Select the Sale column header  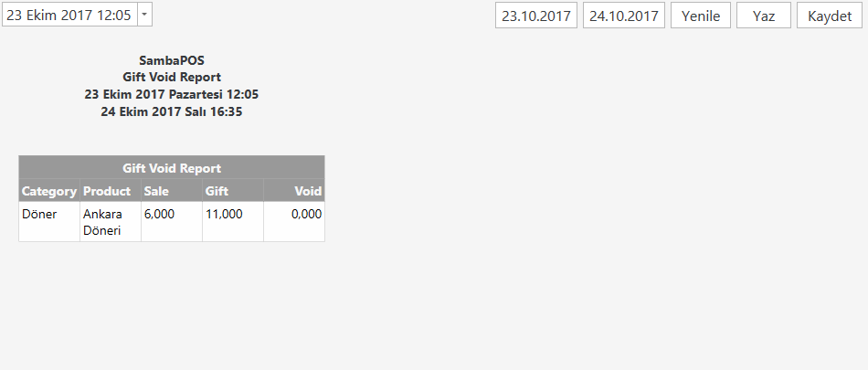[172, 191]
